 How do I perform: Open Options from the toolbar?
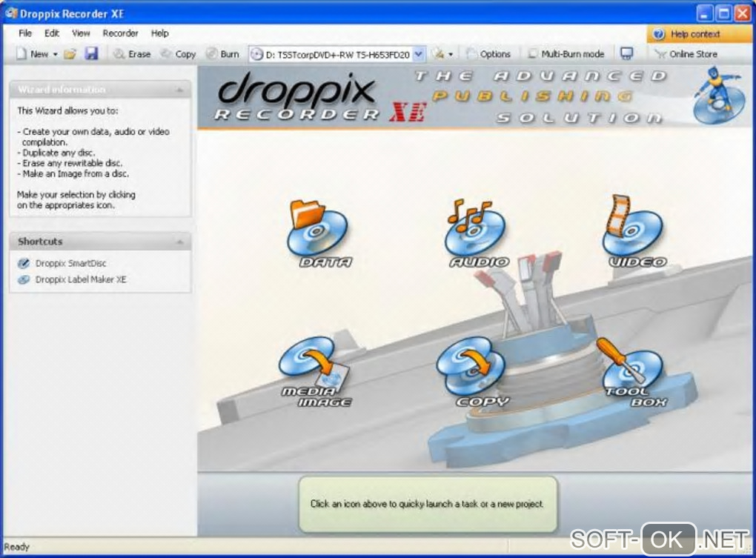click(x=488, y=54)
